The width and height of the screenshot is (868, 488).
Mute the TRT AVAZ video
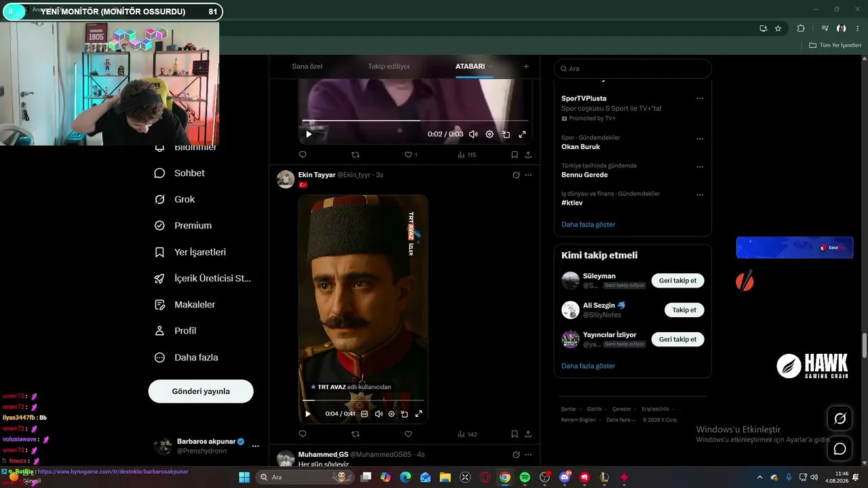[378, 413]
